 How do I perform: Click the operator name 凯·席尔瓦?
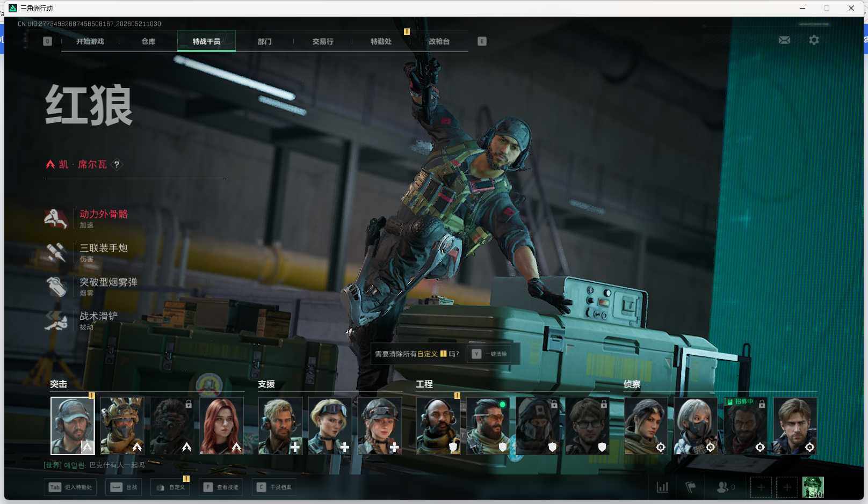[83, 165]
